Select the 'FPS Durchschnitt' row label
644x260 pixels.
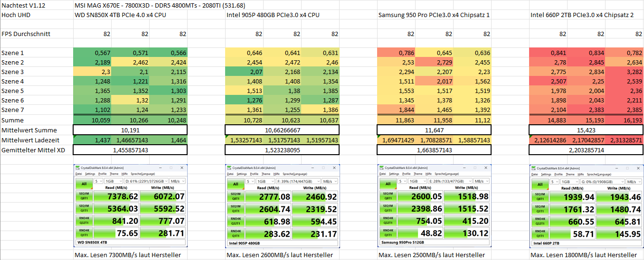tap(37, 34)
